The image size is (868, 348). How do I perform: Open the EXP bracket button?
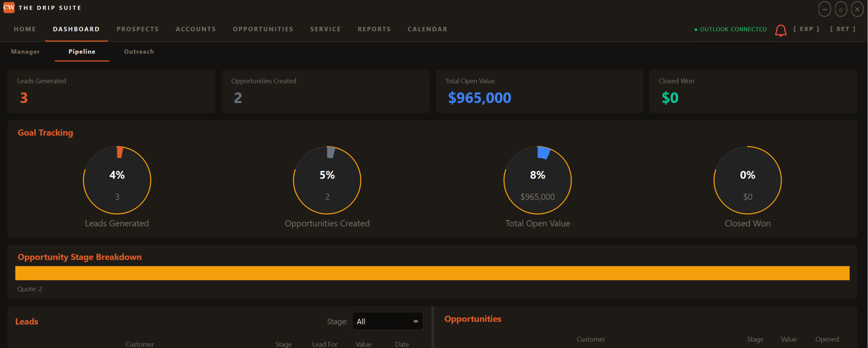pos(807,29)
